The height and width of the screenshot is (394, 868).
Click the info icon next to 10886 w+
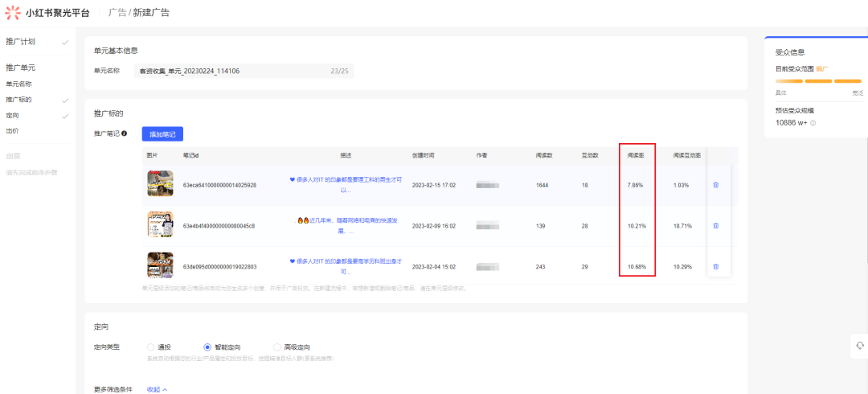point(813,123)
